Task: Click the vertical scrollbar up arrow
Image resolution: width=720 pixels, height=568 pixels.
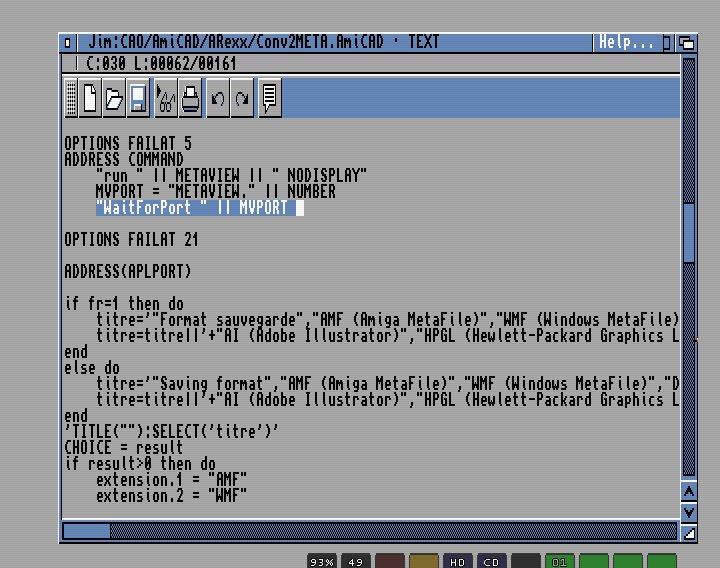Action: click(689, 492)
